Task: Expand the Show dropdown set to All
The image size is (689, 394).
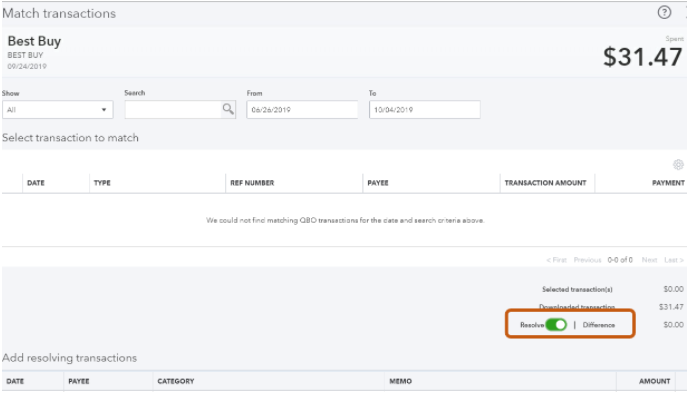Action: click(x=58, y=109)
